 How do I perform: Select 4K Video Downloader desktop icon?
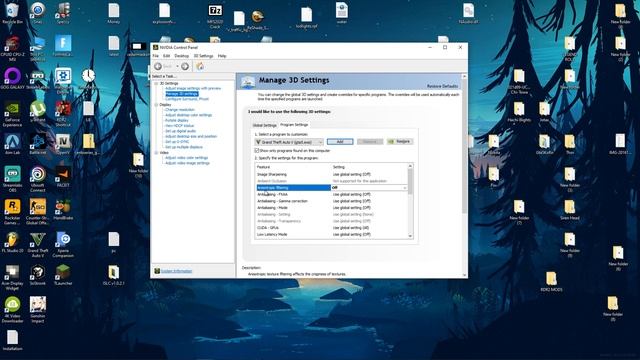point(12,310)
